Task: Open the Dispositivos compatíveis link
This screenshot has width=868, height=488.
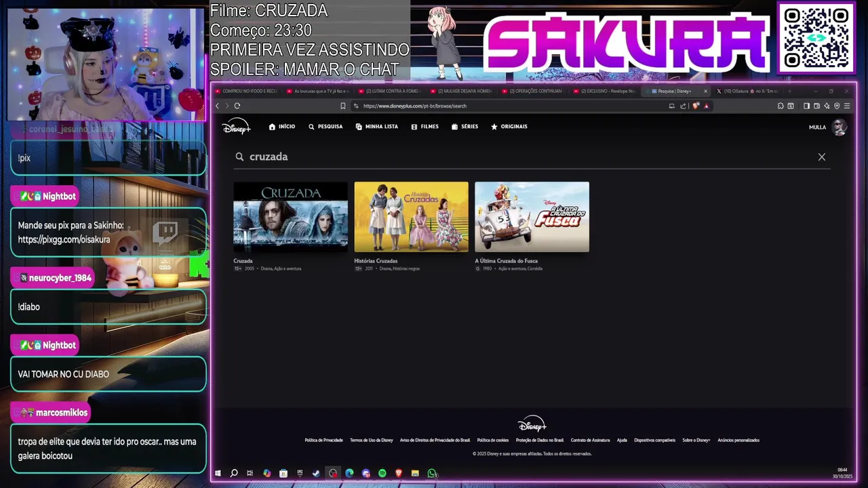Action: [x=654, y=441]
